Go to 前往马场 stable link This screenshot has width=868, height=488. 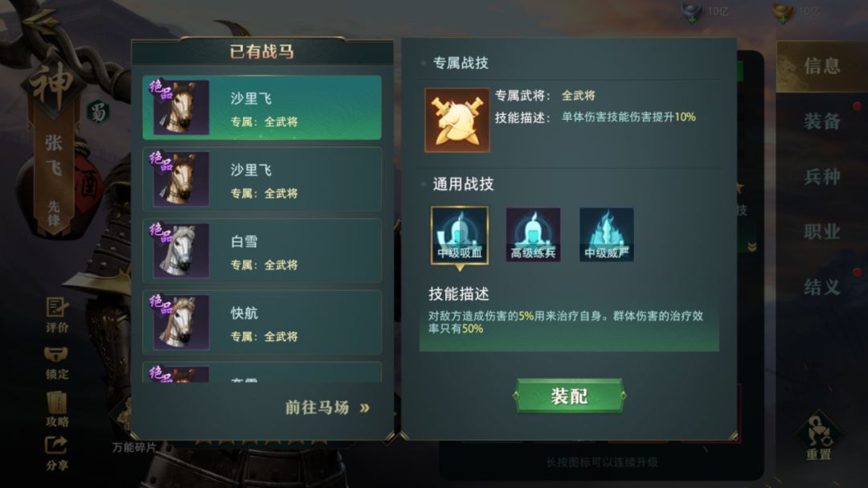(x=327, y=408)
